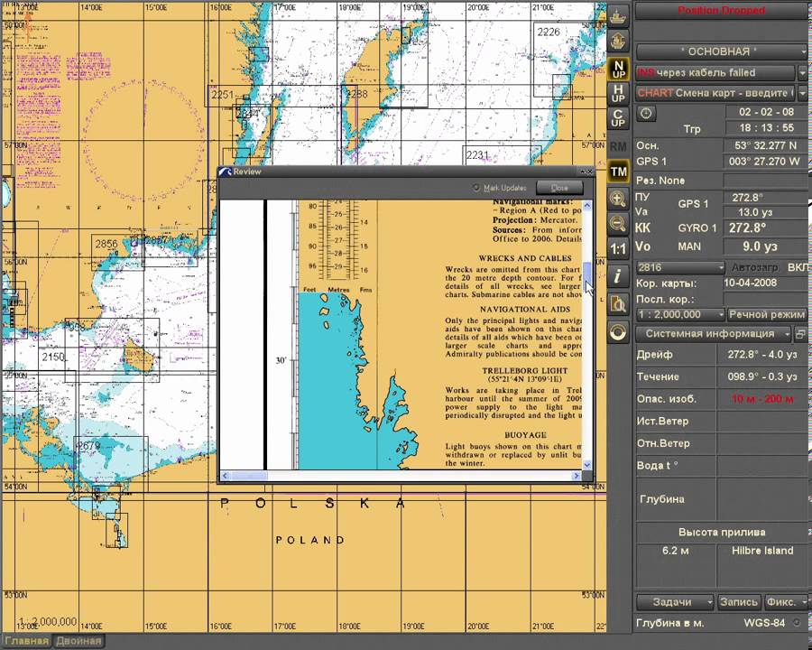Activate the info (i) query tool

coord(618,277)
